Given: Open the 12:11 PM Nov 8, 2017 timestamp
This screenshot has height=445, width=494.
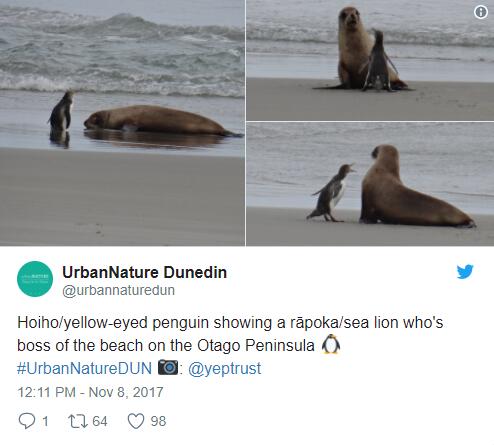Looking at the screenshot, I should (x=90, y=392).
